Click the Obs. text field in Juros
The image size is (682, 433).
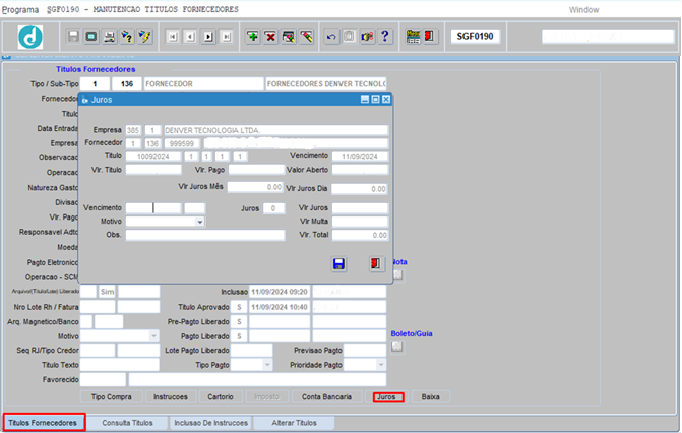[205, 235]
